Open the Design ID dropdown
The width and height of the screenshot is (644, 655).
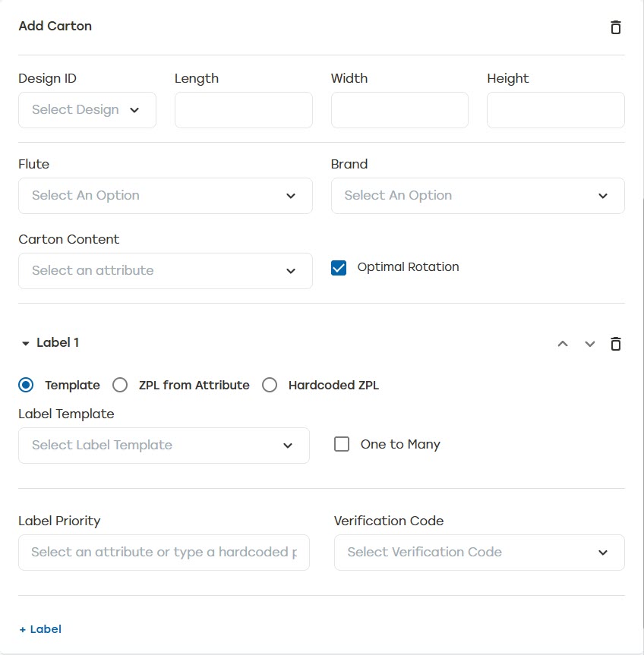tap(87, 110)
